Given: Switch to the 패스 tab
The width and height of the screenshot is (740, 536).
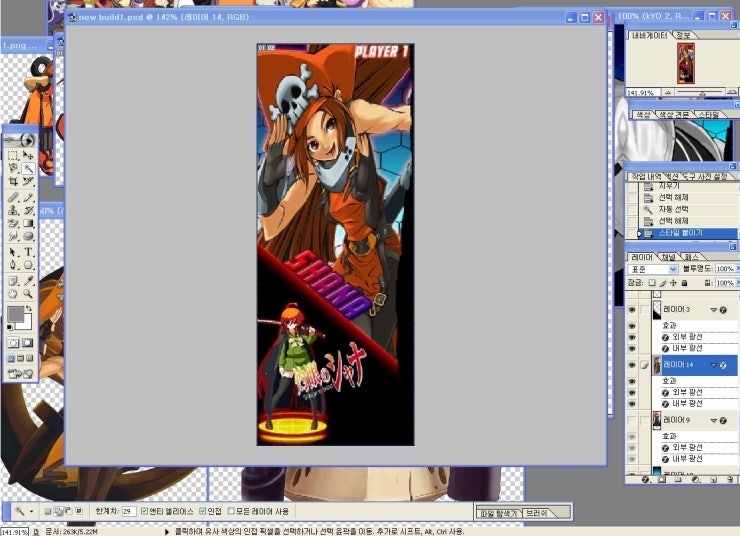Looking at the screenshot, I should coord(692,257).
